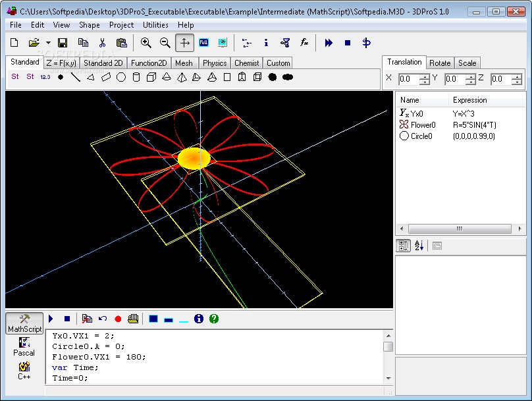
Task: Decrease the Z translation value spinner
Action: (x=516, y=82)
